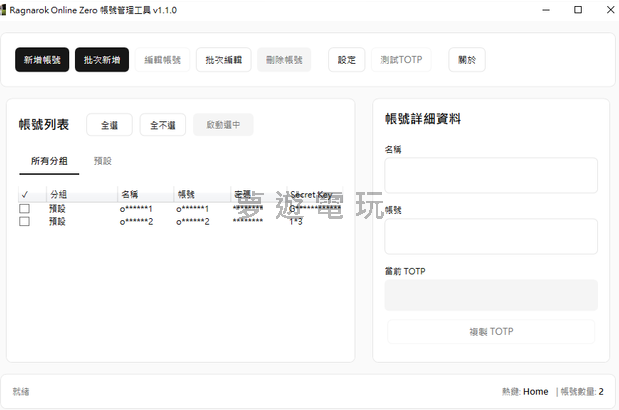This screenshot has width=619, height=410.
Task: Open the 關於 about dialog
Action: [x=466, y=60]
